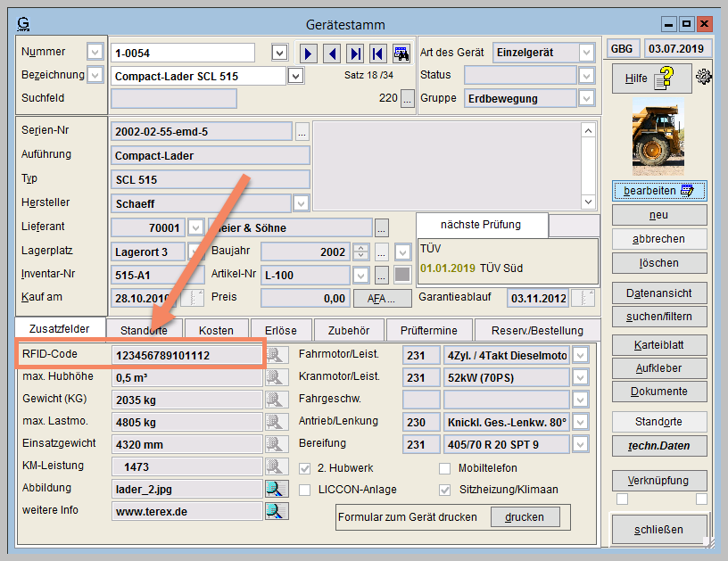
Task: Jump to the first record
Action: click(377, 54)
